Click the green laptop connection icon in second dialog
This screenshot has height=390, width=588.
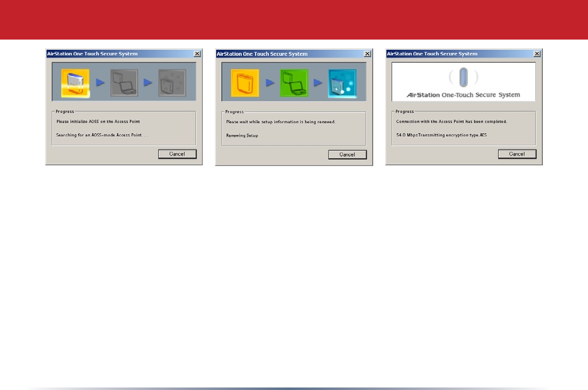294,84
